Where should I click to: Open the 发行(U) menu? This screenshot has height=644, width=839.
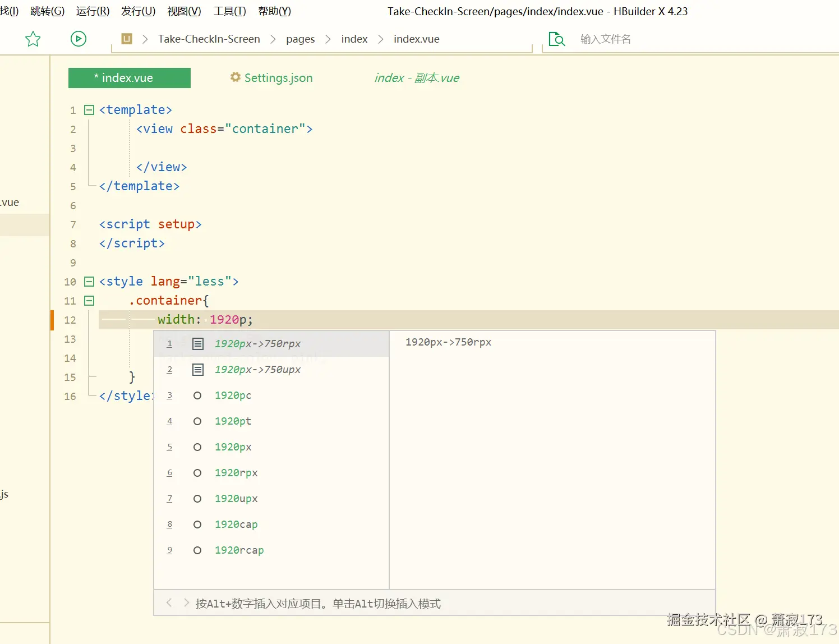tap(139, 11)
